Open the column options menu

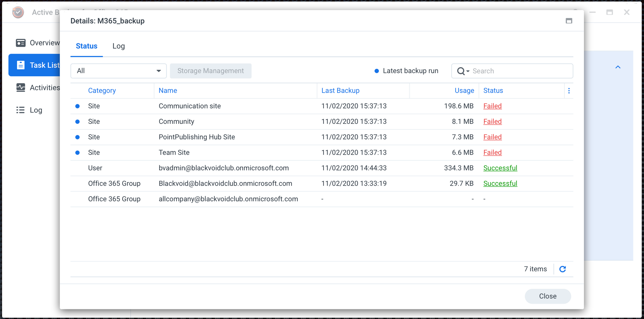click(x=569, y=91)
